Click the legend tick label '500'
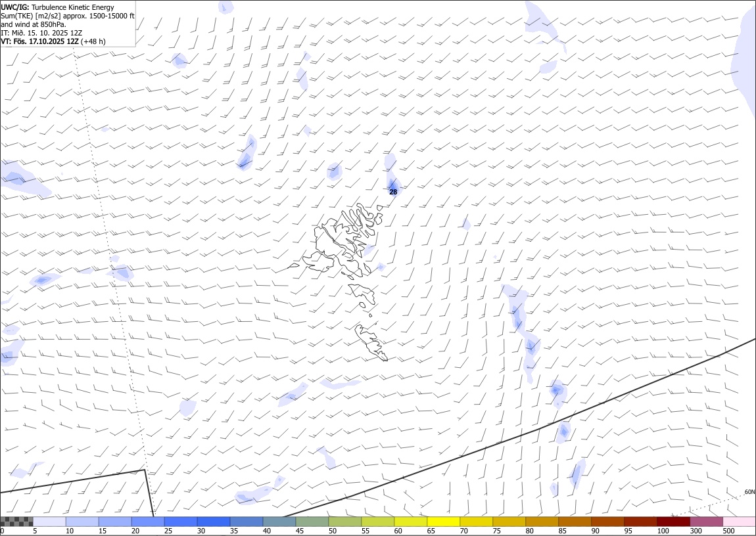The height and width of the screenshot is (536, 756). [729, 531]
